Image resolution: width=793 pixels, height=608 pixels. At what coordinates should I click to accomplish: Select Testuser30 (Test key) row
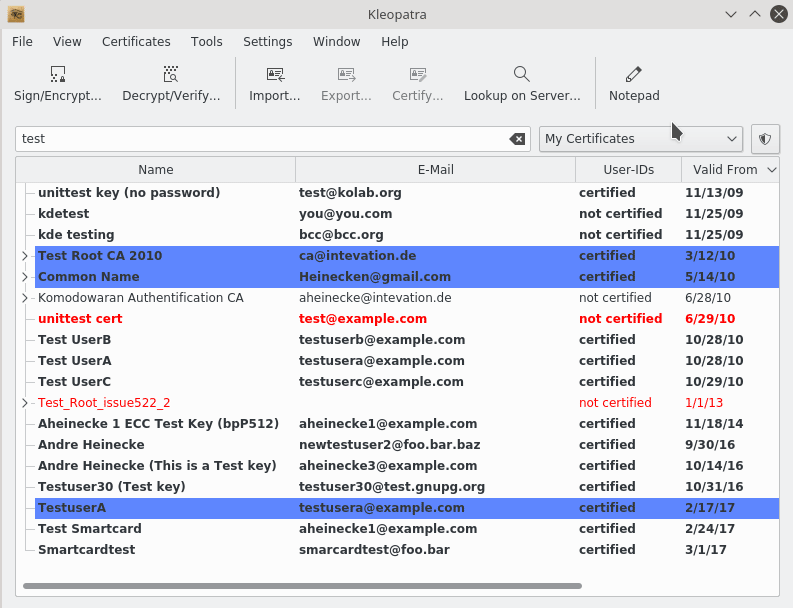pos(407,487)
